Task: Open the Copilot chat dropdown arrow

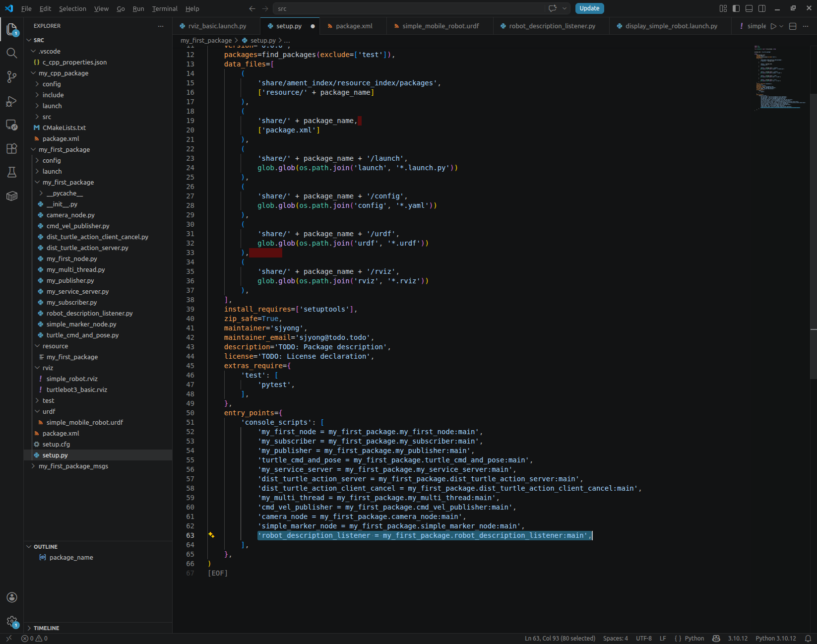Action: pyautogui.click(x=565, y=8)
